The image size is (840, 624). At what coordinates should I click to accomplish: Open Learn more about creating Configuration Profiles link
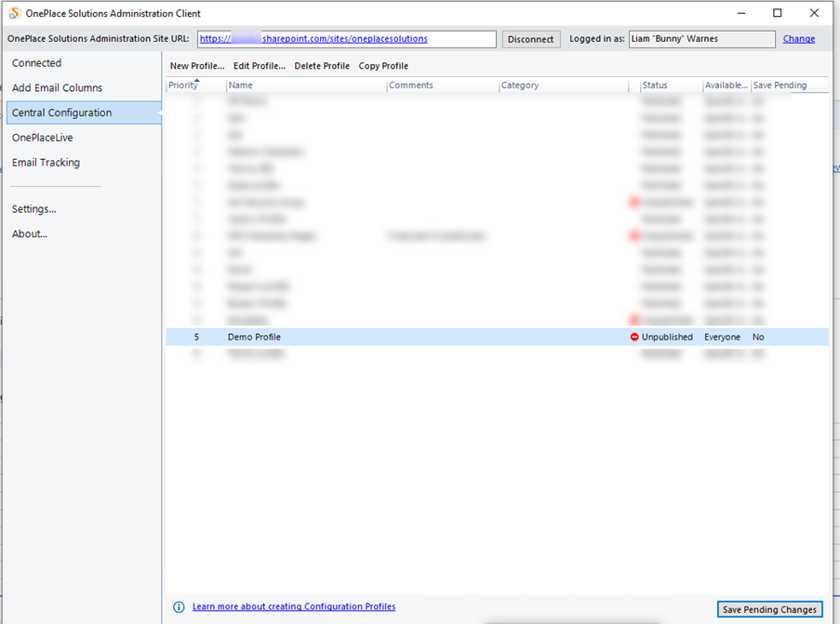pos(294,606)
